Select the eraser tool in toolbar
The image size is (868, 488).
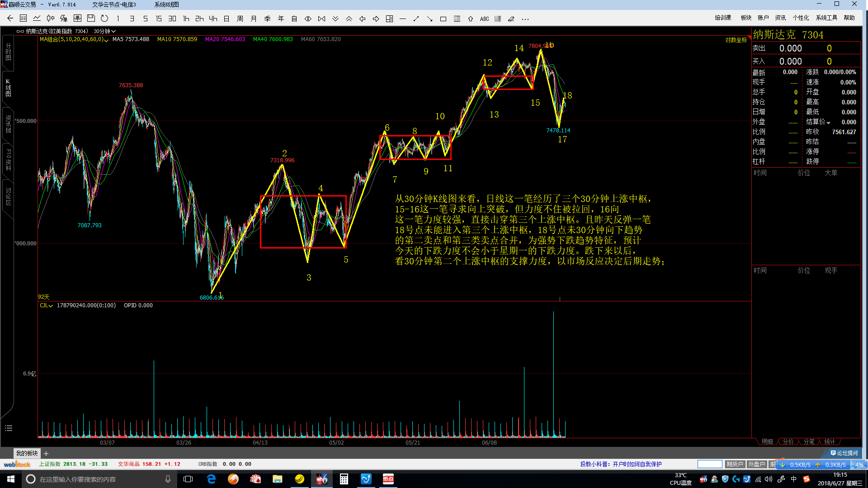click(511, 19)
